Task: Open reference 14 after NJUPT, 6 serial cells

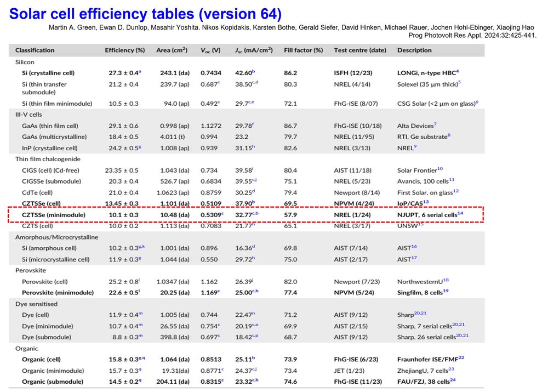Action: click(x=460, y=213)
